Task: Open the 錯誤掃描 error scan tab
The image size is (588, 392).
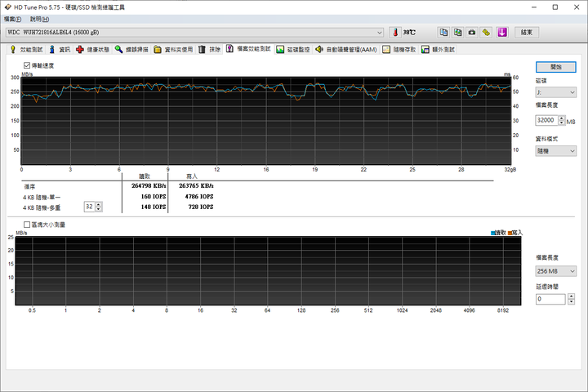Action: tap(131, 50)
